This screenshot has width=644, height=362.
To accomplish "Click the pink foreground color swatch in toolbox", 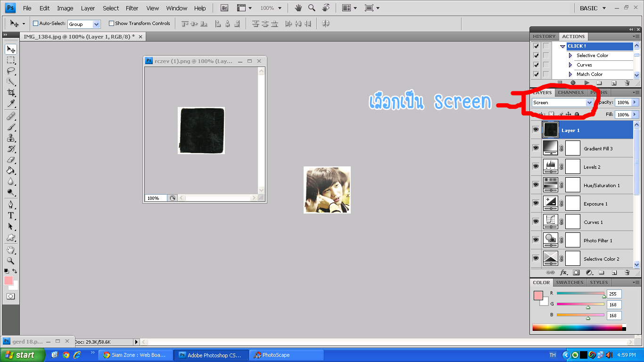I will point(8,280).
